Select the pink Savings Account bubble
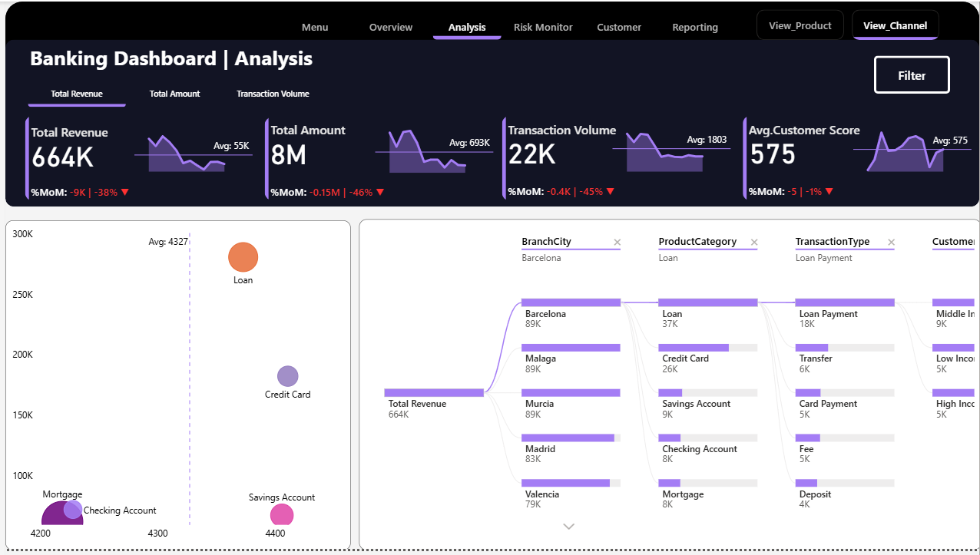This screenshot has width=980, height=555. click(282, 515)
